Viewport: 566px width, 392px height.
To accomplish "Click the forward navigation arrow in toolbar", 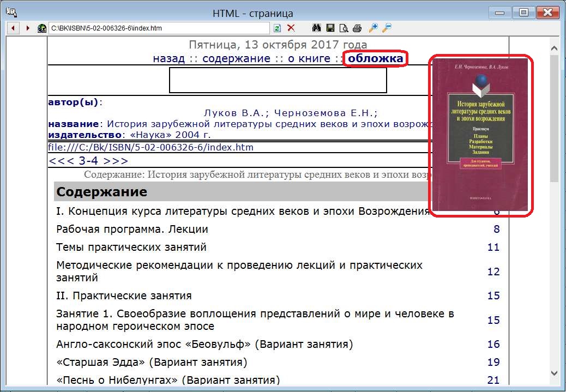I will [28, 28].
